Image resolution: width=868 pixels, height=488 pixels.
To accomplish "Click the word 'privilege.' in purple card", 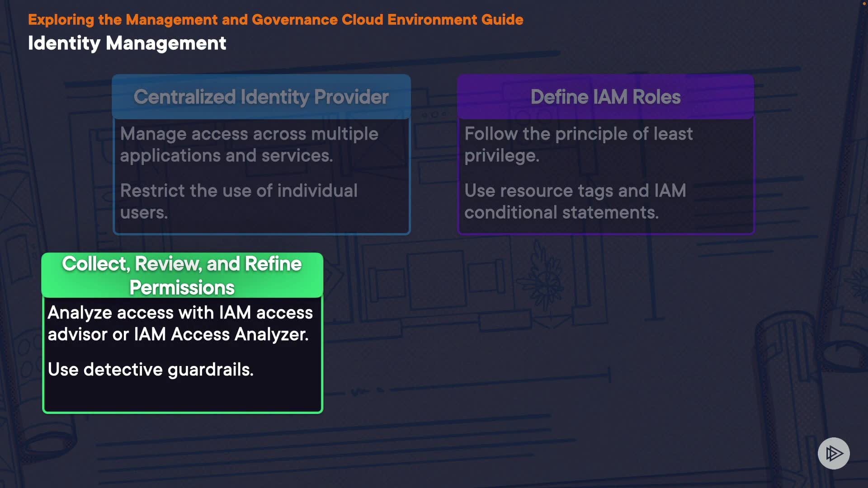I will click(502, 156).
